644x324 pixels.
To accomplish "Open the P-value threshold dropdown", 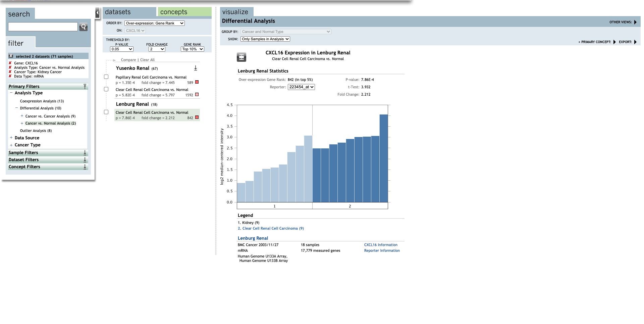I will click(x=122, y=49).
